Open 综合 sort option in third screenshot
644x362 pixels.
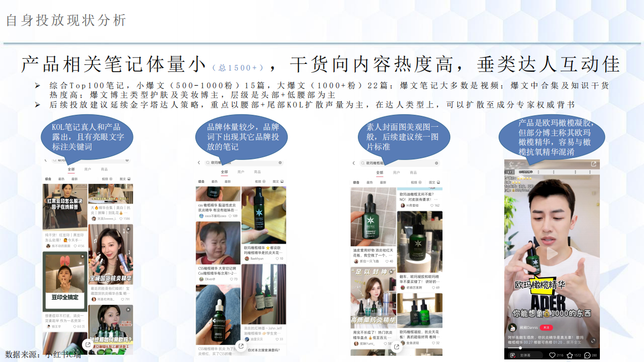356,182
